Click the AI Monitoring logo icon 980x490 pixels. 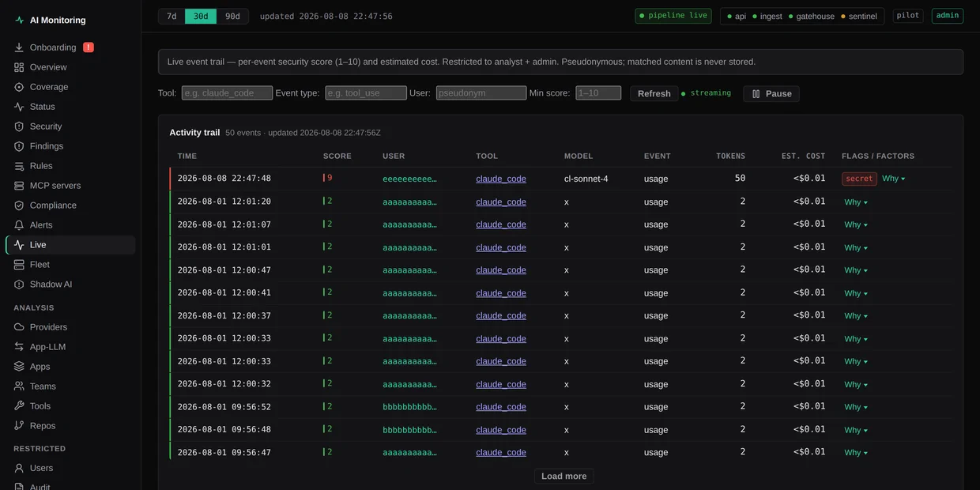[x=19, y=21]
